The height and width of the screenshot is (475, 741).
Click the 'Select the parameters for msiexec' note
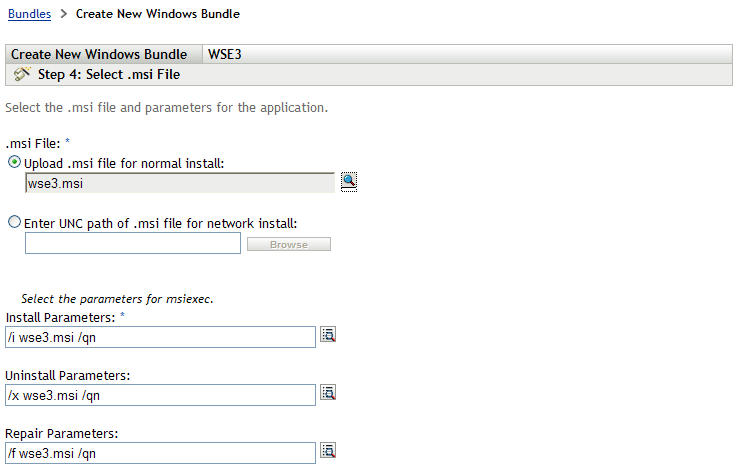(x=118, y=299)
